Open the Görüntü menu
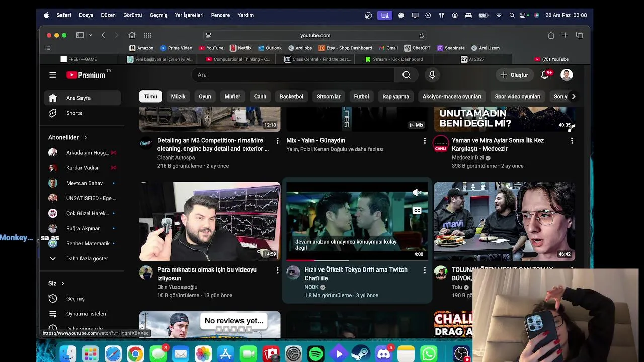The image size is (644, 362). coord(133,15)
